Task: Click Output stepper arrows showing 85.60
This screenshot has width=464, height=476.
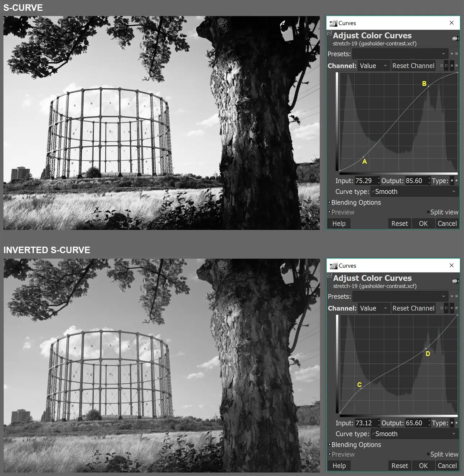Action: tap(429, 181)
